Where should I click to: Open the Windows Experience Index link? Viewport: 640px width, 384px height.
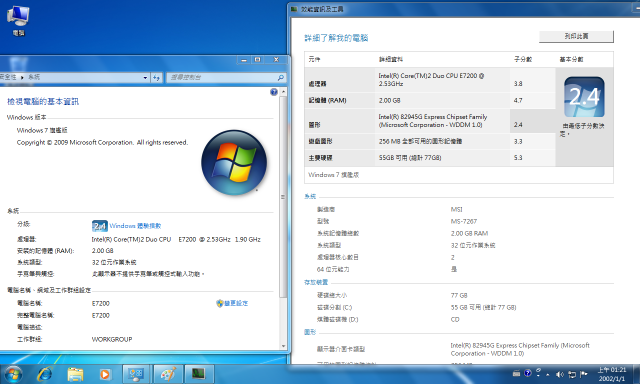[x=135, y=226]
